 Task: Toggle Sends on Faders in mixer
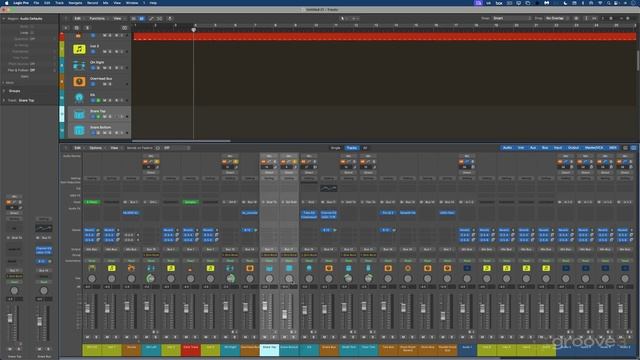[158, 148]
